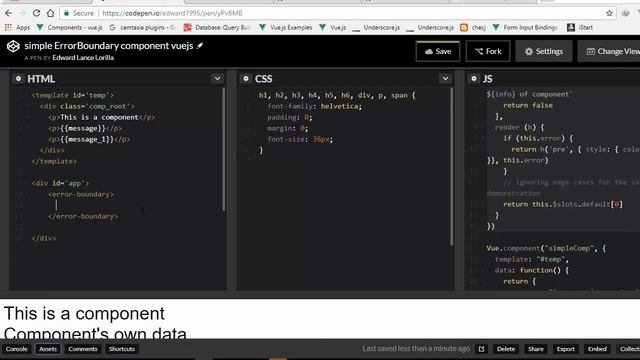Open the Comments panel

(x=83, y=349)
